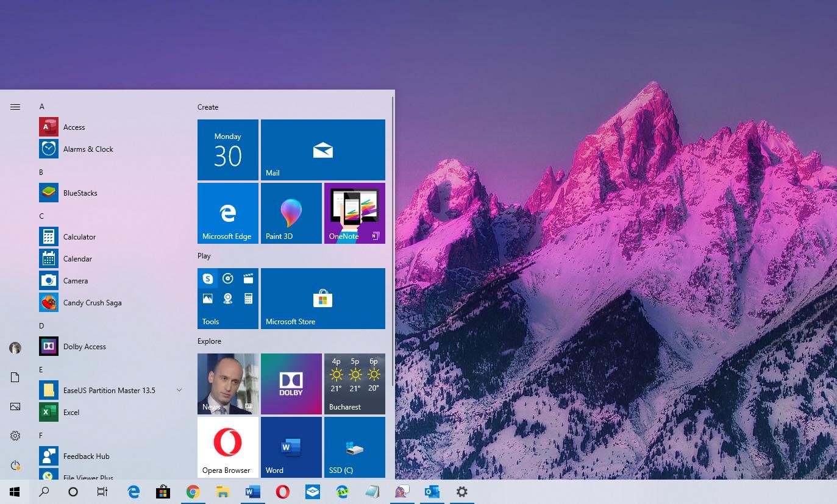Open the Power options icon
Image resolution: width=837 pixels, height=504 pixels.
(x=15, y=465)
